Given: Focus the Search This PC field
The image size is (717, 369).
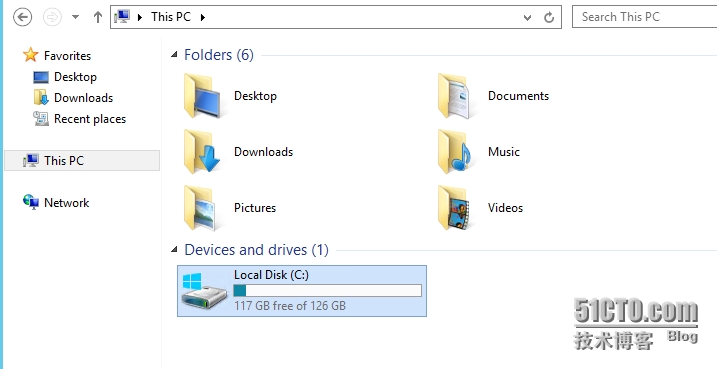Looking at the screenshot, I should click(x=644, y=17).
